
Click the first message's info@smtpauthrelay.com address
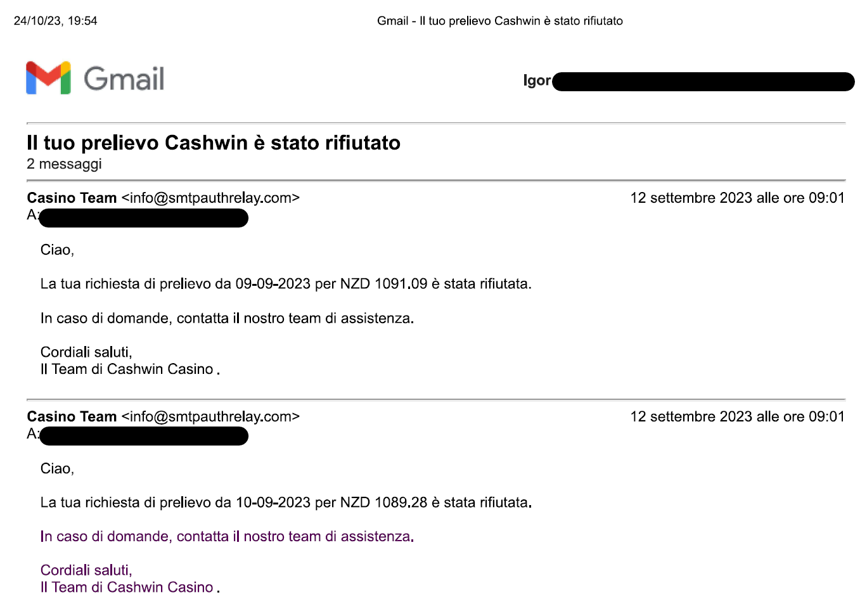210,198
